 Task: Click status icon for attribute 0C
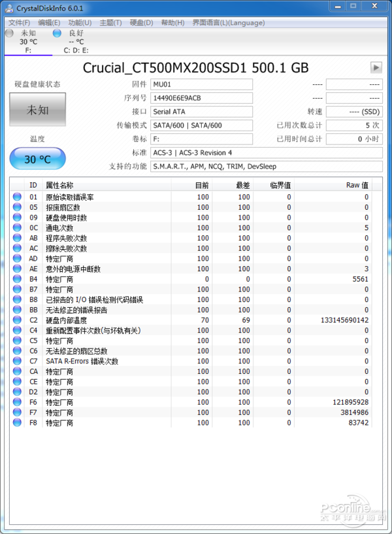point(17,227)
